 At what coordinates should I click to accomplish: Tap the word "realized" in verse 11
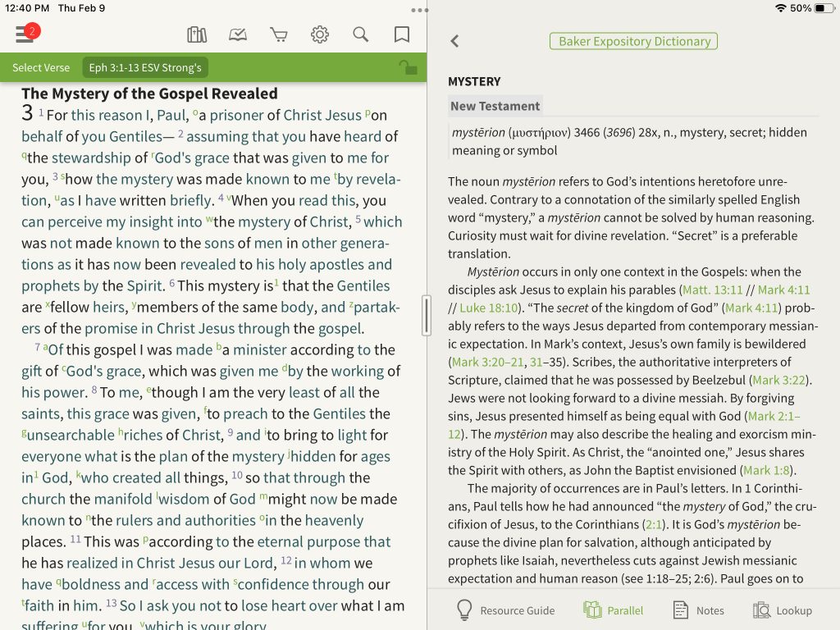[92, 563]
